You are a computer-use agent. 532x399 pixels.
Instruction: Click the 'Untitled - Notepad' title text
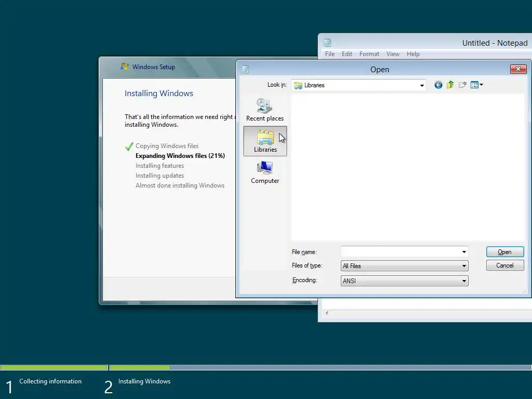click(495, 43)
